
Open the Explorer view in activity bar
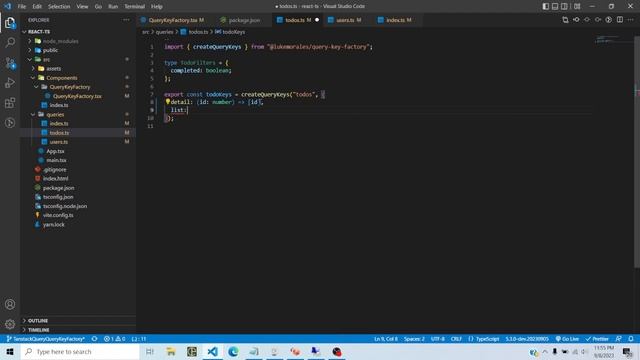[x=10, y=23]
